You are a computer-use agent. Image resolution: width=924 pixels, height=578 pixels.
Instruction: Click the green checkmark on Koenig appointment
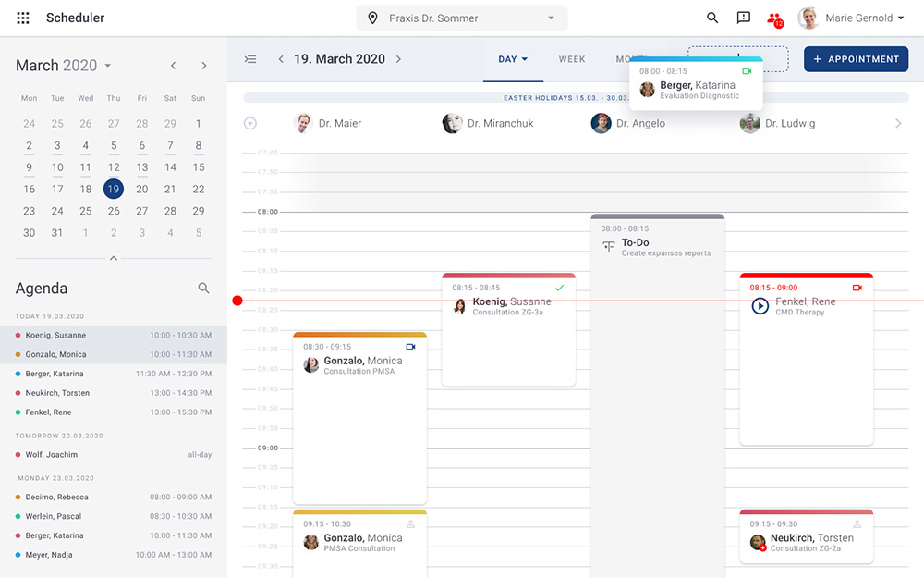559,288
